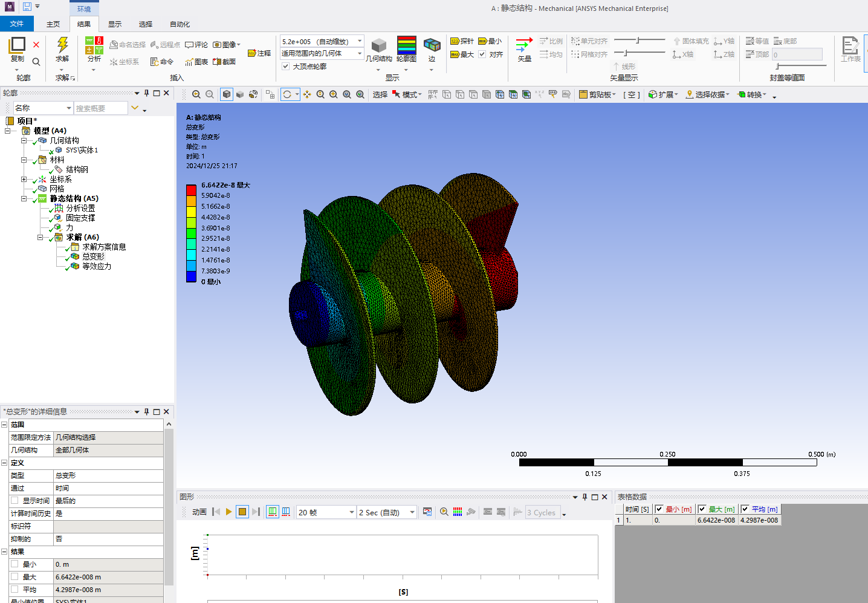Click the 求解 (Solve) lightning bolt icon
The width and height of the screenshot is (868, 603).
click(x=62, y=45)
